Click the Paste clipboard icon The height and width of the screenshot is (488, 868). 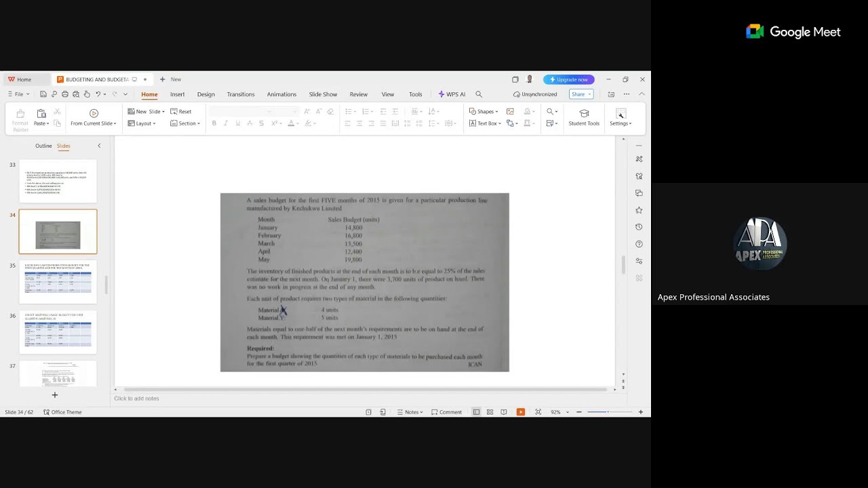pos(41,113)
